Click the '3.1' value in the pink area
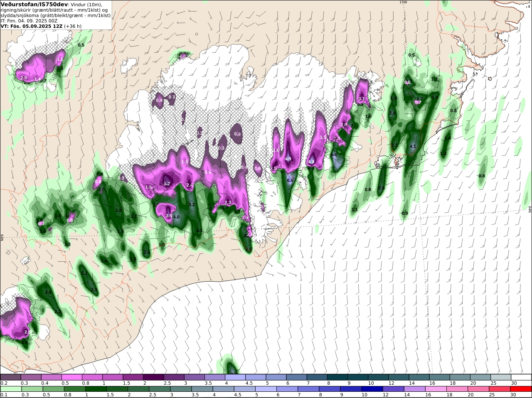 [x=362, y=99]
